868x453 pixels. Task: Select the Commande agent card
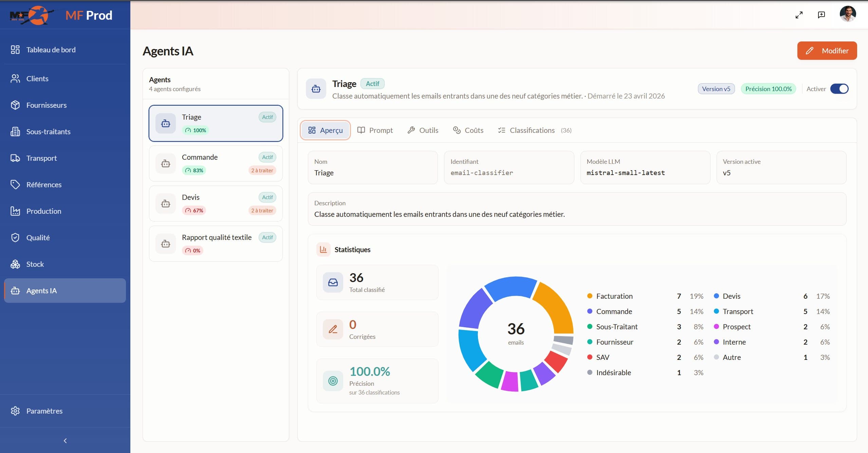click(216, 163)
